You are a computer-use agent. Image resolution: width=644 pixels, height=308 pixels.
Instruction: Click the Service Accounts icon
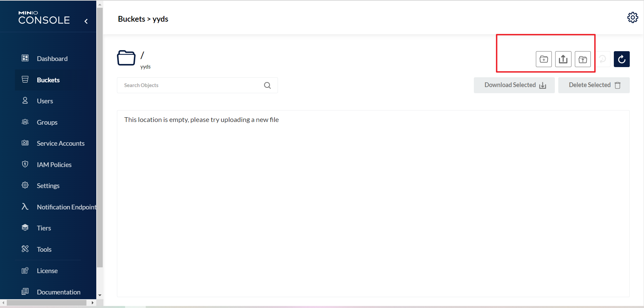point(25,143)
